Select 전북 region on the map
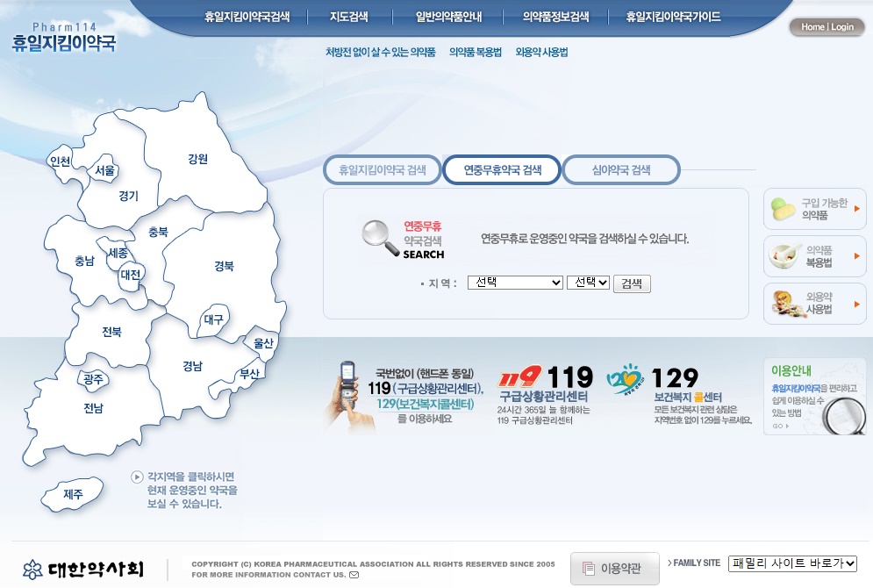 point(111,333)
